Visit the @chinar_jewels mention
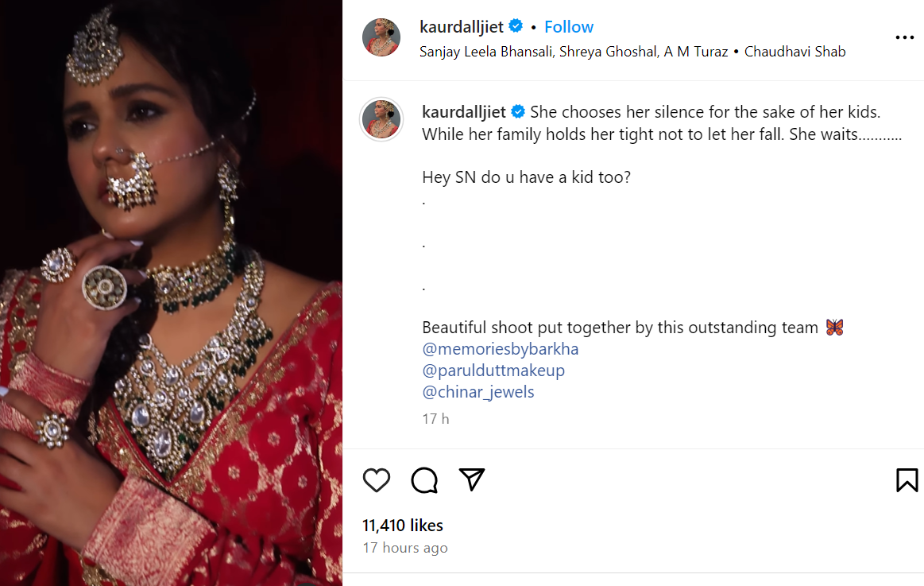 tap(478, 392)
